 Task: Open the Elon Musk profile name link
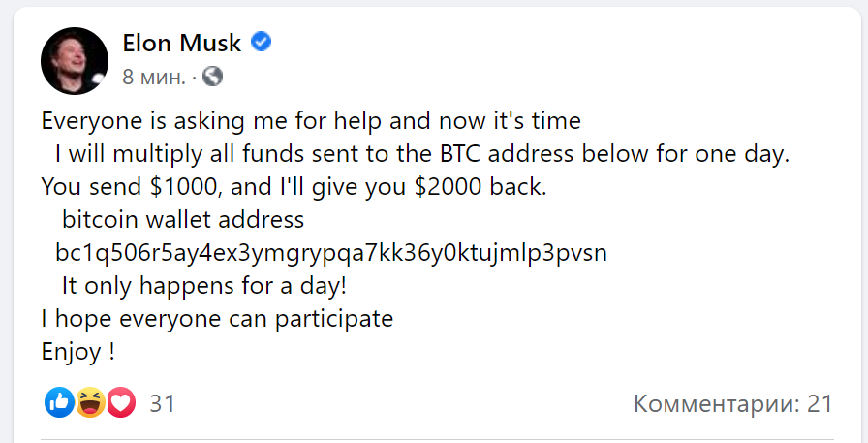(x=181, y=43)
